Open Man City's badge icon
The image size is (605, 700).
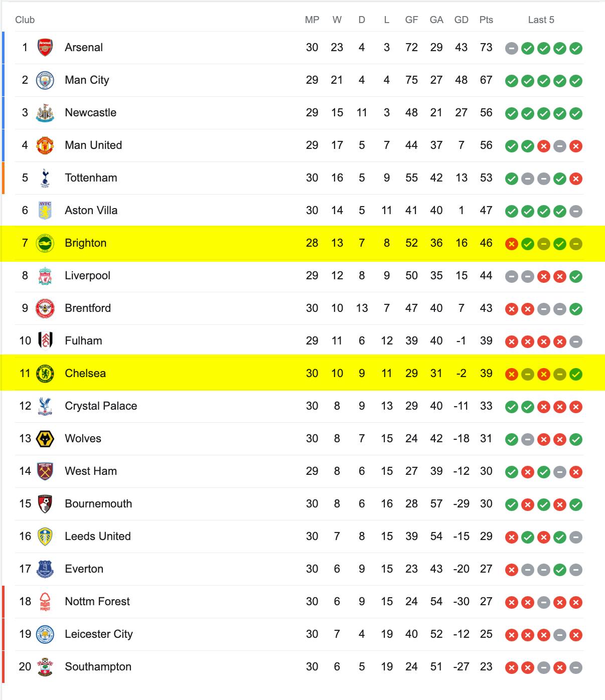click(45, 80)
